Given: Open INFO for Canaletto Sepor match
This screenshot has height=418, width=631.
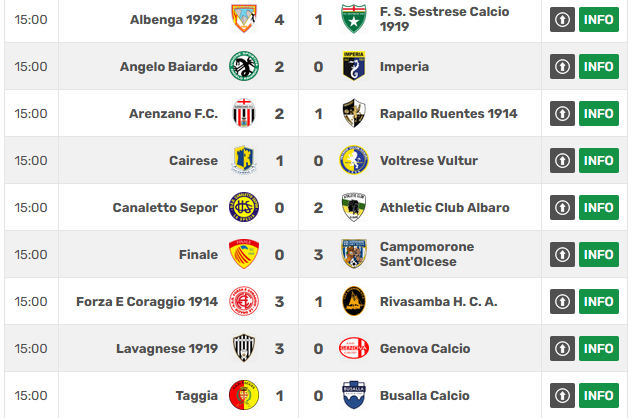Looking at the screenshot, I should pos(599,208).
